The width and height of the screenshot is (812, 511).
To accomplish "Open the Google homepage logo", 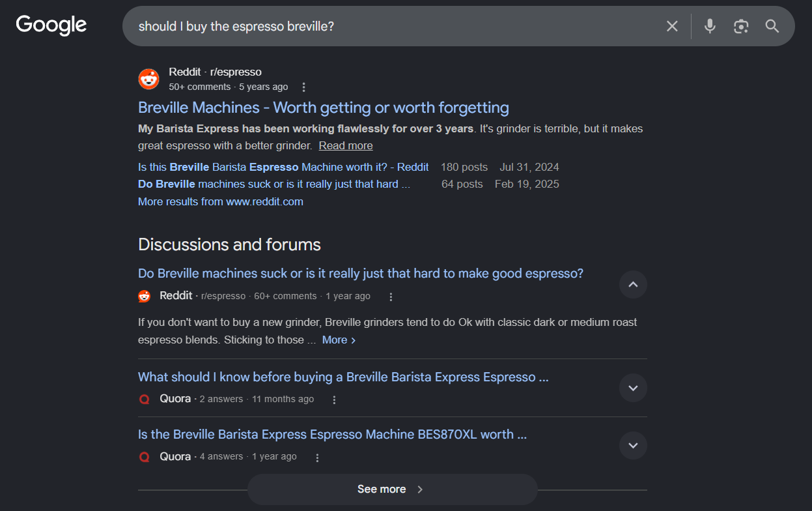I will pyautogui.click(x=51, y=25).
